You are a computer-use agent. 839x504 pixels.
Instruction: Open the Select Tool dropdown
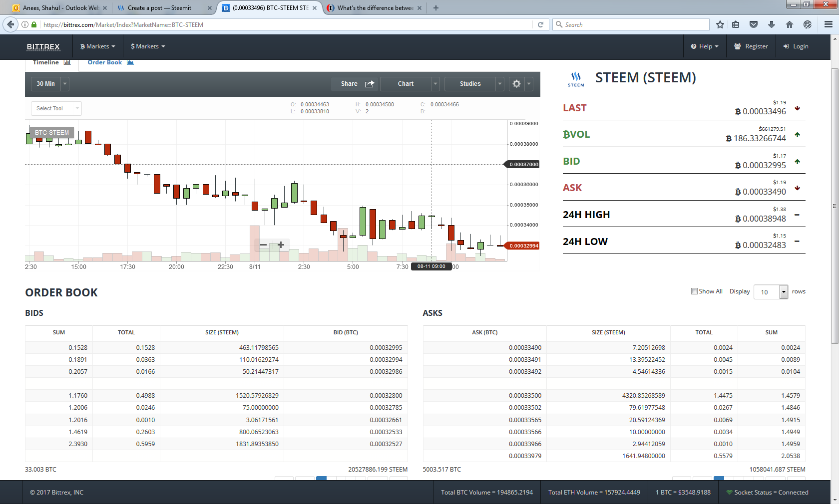tap(56, 108)
